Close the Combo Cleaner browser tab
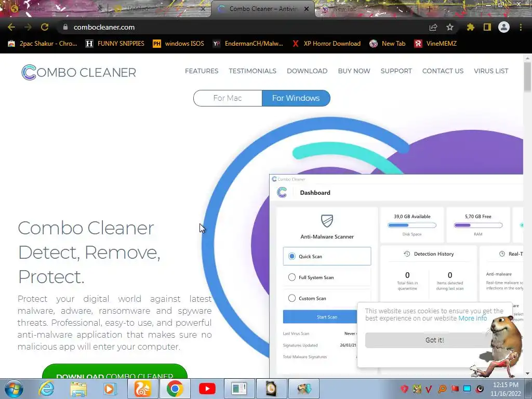The image size is (532, 399). pos(307,9)
